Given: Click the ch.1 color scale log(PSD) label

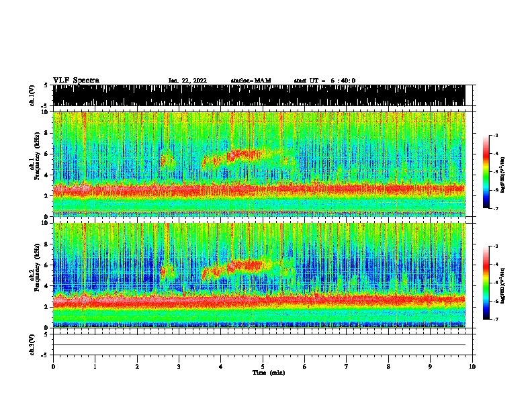Looking at the screenshot, I should (503, 175).
